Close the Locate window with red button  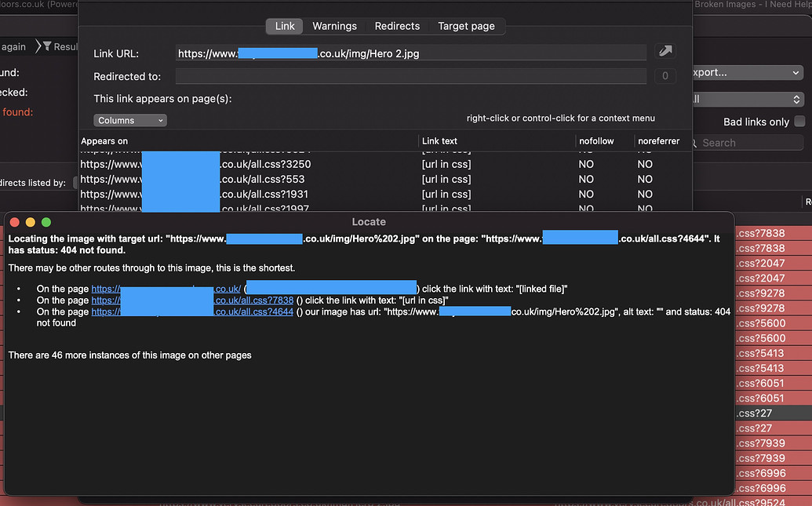[x=15, y=222]
